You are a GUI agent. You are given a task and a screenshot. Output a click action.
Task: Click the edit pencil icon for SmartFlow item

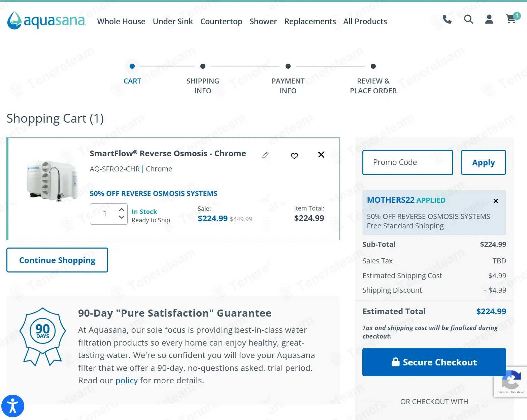[x=266, y=155]
